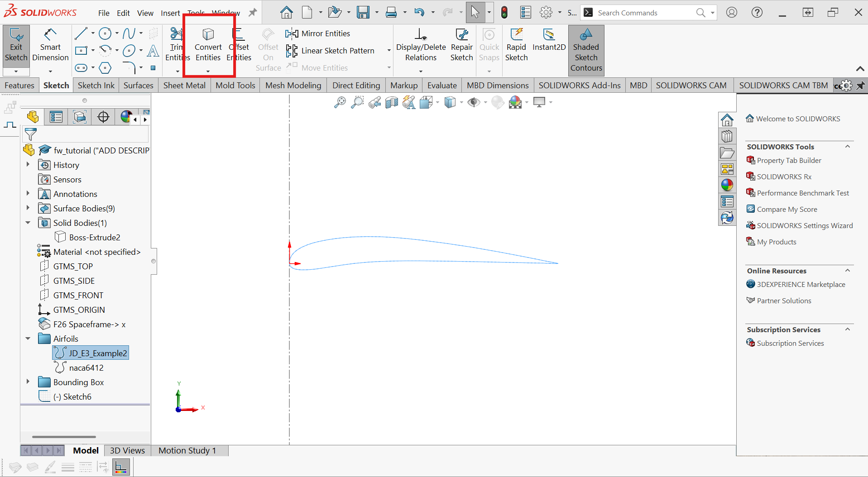Open the Evaluate tab
The width and height of the screenshot is (868, 477).
point(442,86)
